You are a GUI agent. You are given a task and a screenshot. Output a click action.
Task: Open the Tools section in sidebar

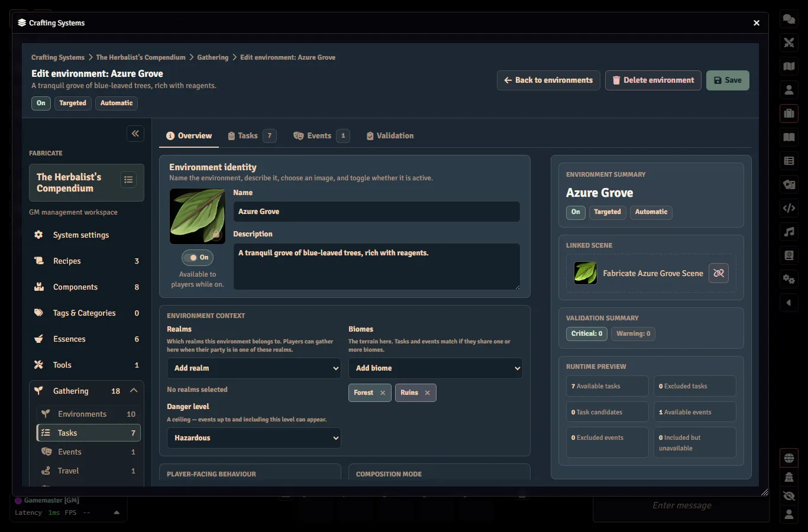pyautogui.click(x=86, y=365)
